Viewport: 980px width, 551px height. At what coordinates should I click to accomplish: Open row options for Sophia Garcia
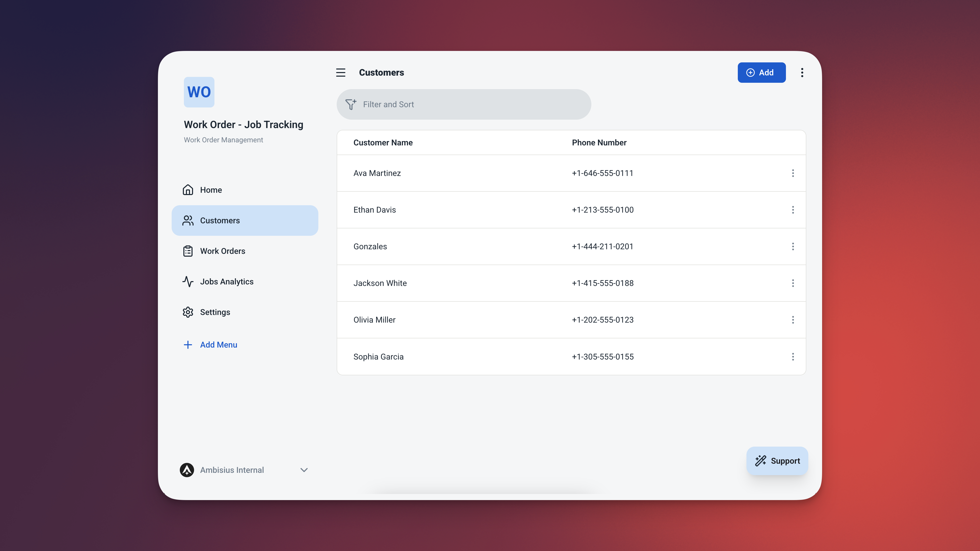pyautogui.click(x=793, y=357)
